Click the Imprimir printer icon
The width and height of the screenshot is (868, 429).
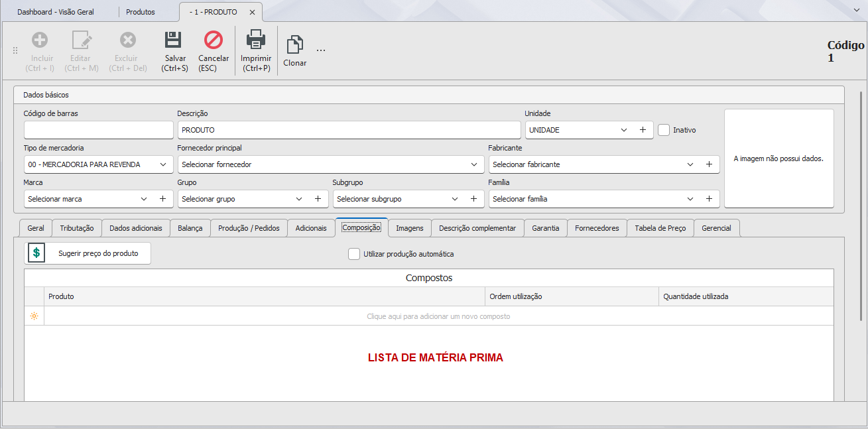coord(256,40)
